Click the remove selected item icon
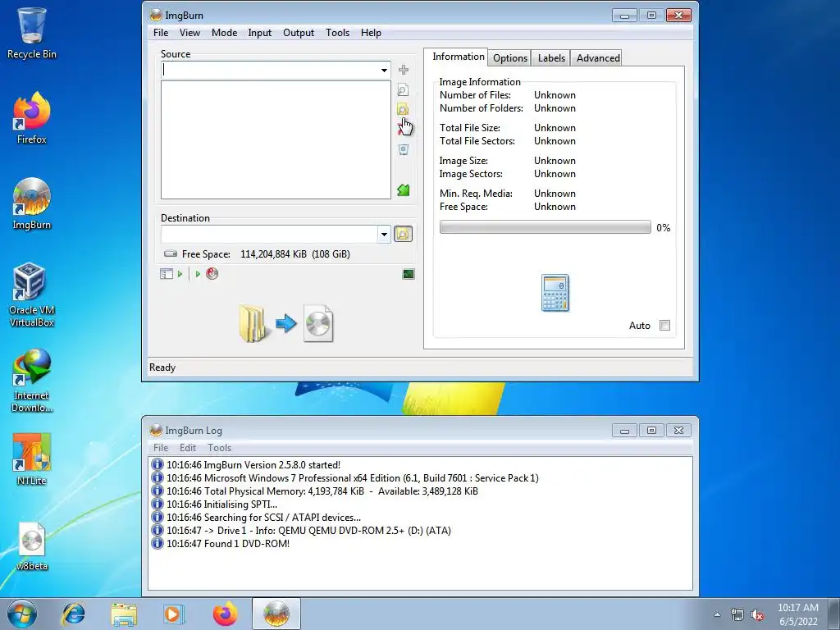840x630 pixels. point(402,129)
